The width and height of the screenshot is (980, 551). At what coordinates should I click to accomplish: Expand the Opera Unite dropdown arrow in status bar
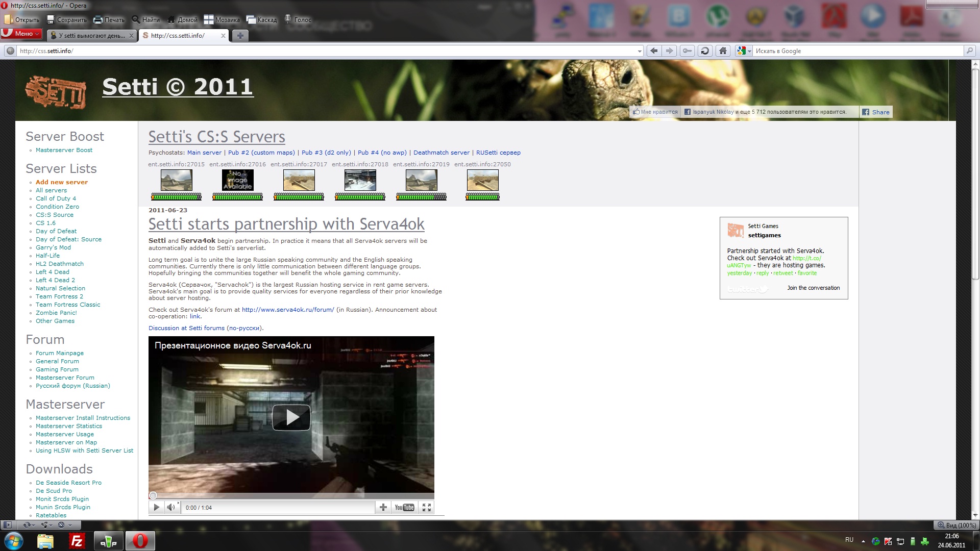[52, 525]
